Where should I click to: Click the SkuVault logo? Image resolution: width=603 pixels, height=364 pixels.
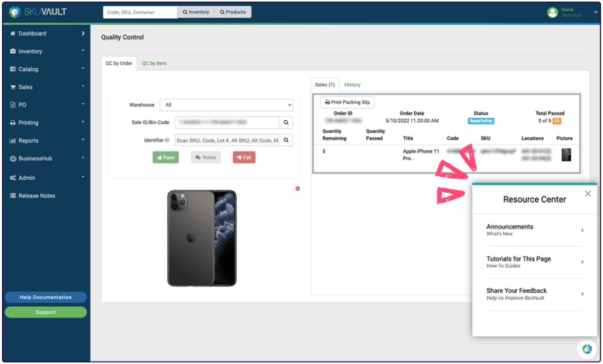click(x=38, y=12)
